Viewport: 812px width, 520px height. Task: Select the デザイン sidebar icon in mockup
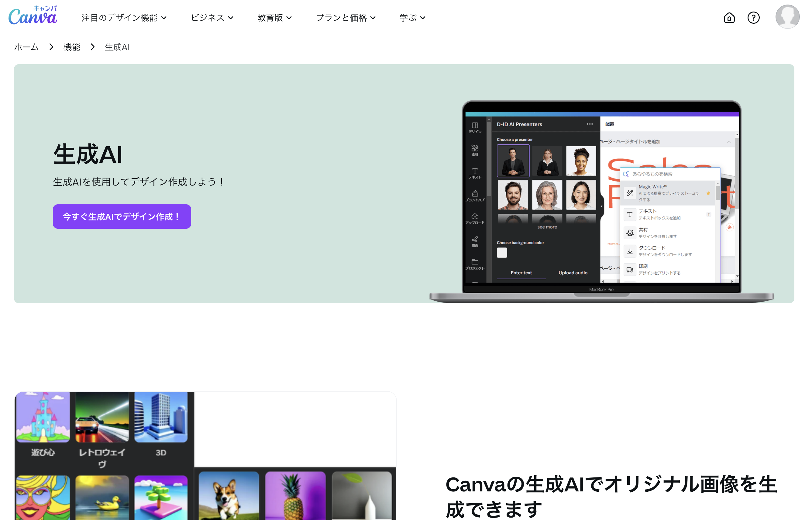tap(475, 128)
